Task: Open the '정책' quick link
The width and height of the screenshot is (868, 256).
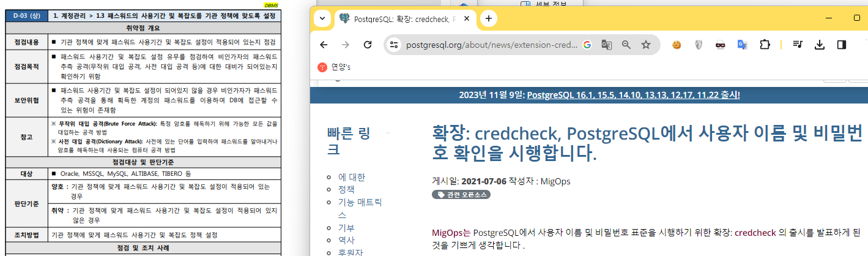Action: tap(346, 189)
